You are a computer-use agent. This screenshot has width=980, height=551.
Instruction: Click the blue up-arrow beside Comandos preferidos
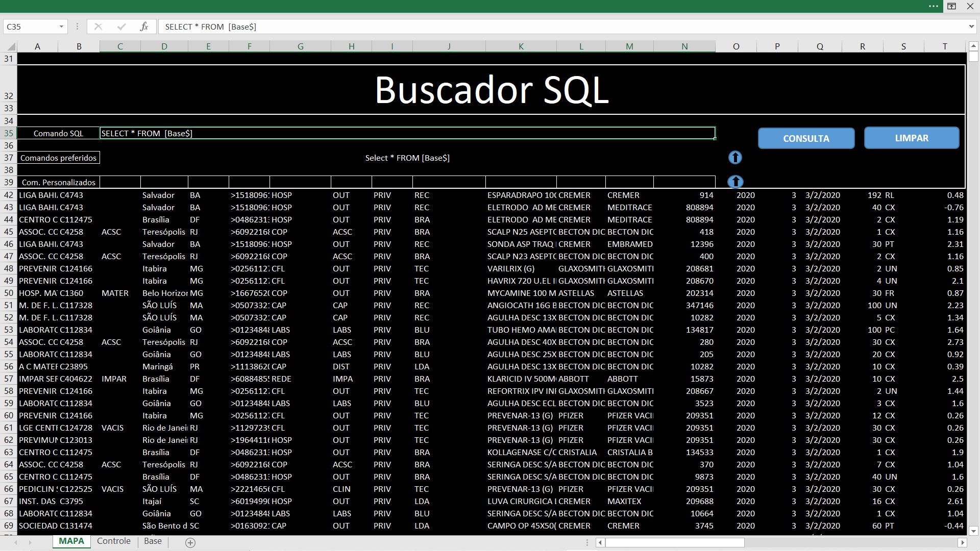point(735,158)
